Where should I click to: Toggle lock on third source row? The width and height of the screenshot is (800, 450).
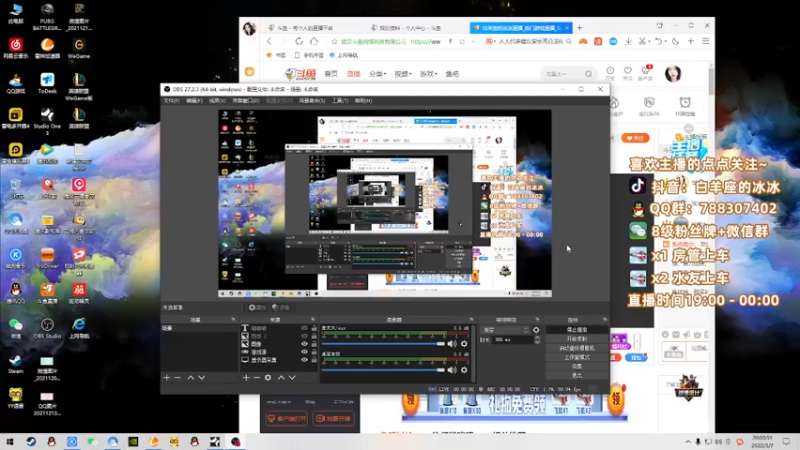(x=314, y=344)
